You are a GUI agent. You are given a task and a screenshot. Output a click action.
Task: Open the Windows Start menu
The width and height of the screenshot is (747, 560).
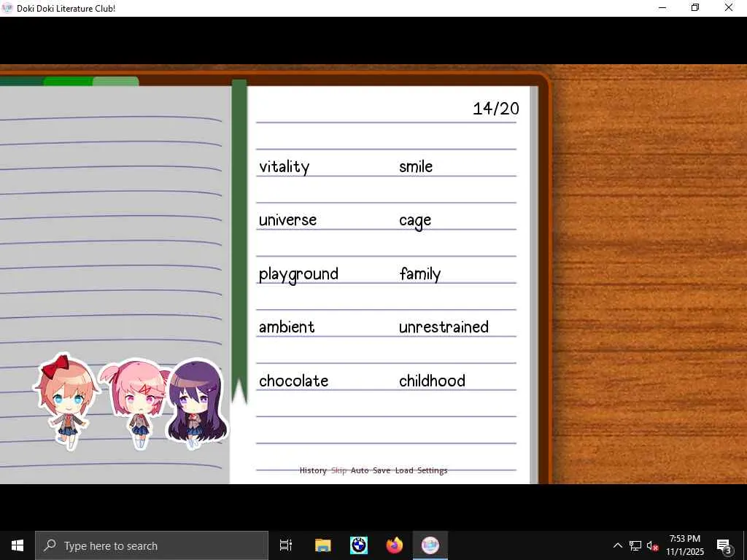click(18, 545)
